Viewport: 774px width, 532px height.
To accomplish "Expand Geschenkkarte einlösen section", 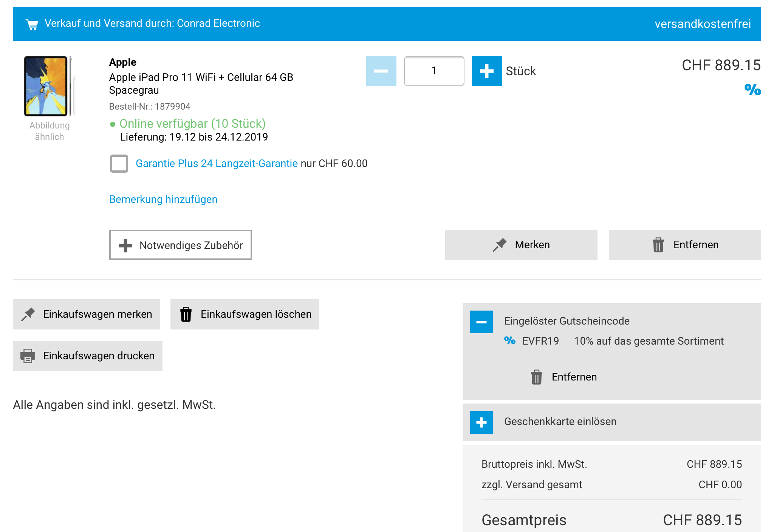I will click(x=481, y=422).
